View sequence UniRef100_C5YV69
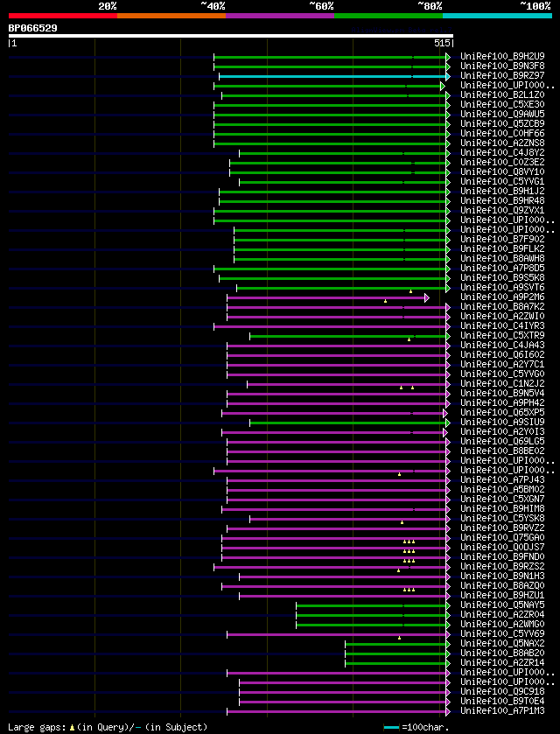Screen dimensions: 560x734 (x=502, y=635)
